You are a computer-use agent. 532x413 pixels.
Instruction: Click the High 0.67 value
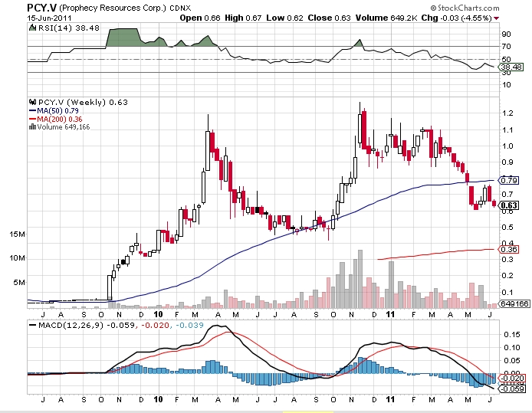243,18
